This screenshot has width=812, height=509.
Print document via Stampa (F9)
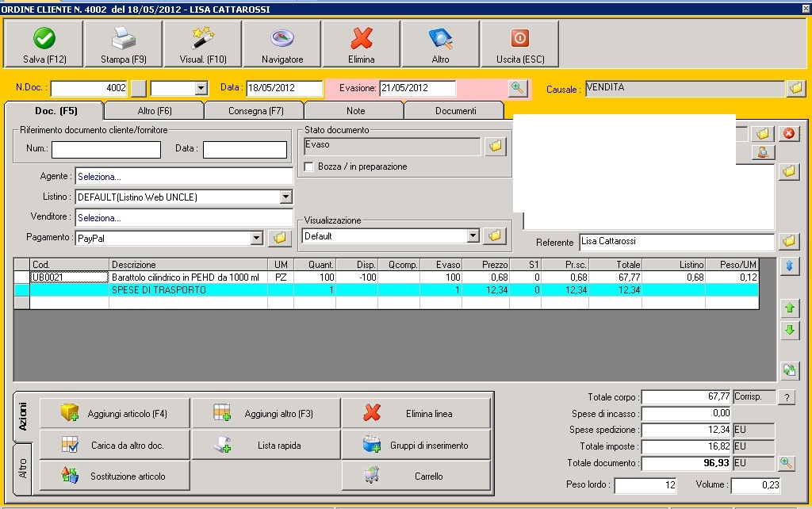point(123,44)
